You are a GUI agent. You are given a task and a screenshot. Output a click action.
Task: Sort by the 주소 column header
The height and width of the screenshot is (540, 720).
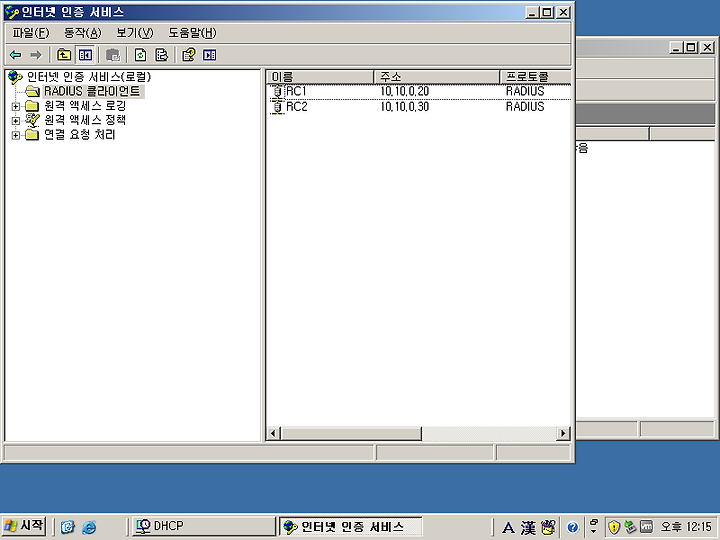click(437, 77)
